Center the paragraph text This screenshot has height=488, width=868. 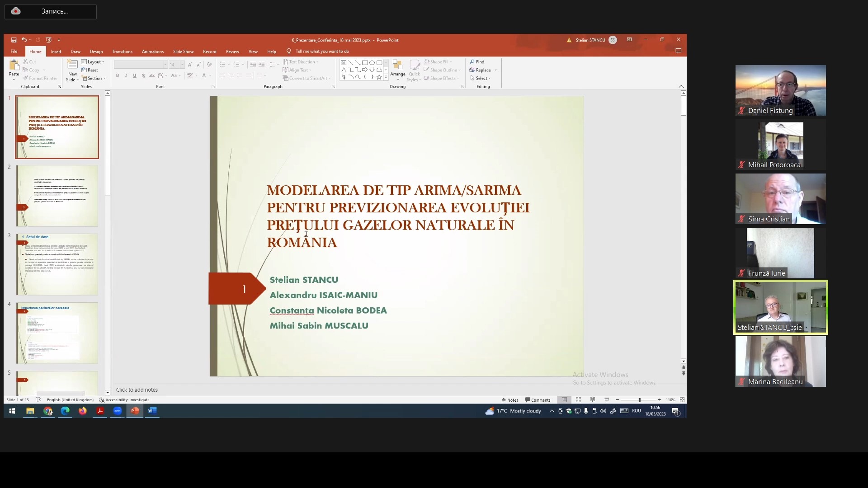231,75
